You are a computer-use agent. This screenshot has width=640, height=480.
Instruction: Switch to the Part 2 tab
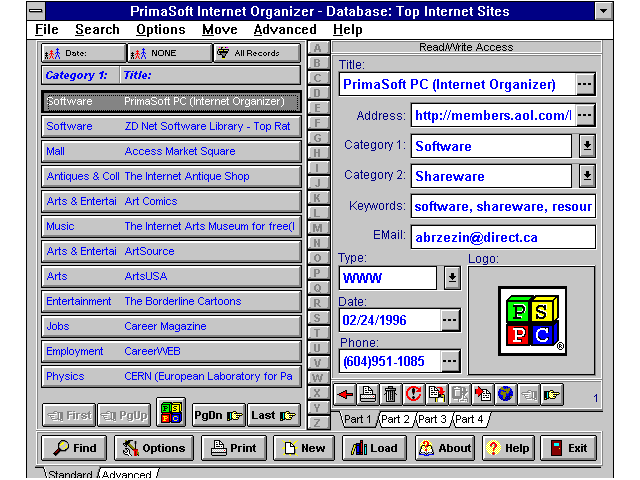(395, 419)
